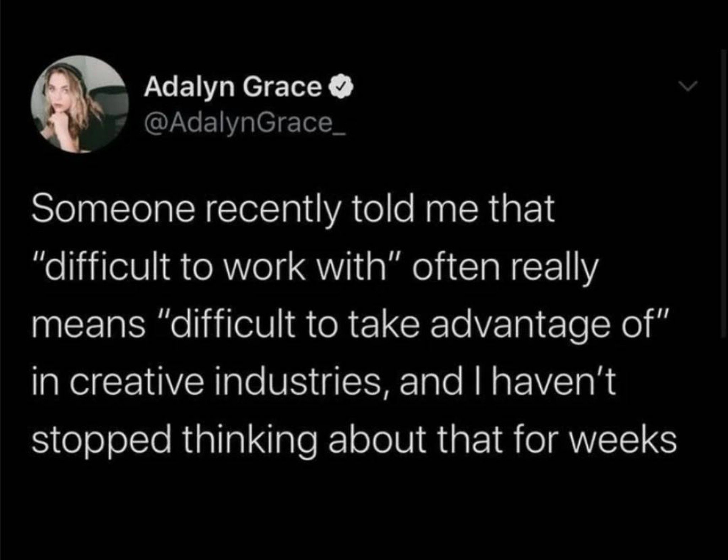Image resolution: width=728 pixels, height=560 pixels.
Task: Open Adalyn Grace's profile picture
Action: [x=79, y=104]
